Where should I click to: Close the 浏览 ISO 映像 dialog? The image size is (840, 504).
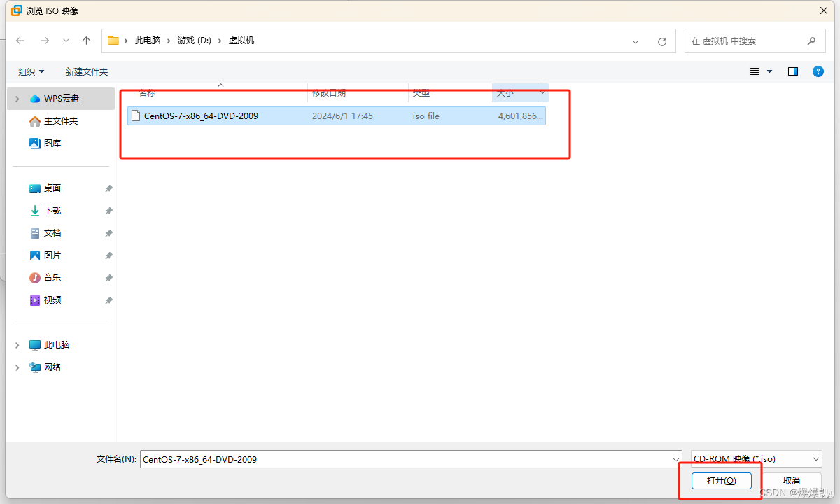click(823, 10)
